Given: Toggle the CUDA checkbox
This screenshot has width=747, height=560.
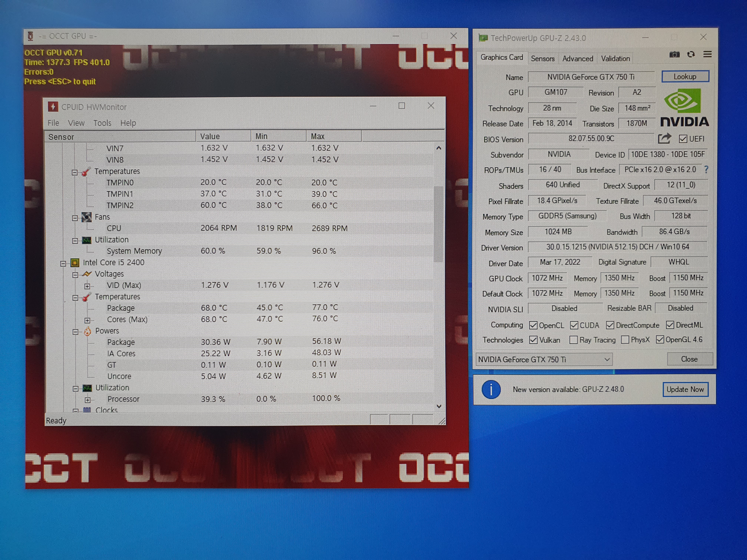Looking at the screenshot, I should point(574,325).
